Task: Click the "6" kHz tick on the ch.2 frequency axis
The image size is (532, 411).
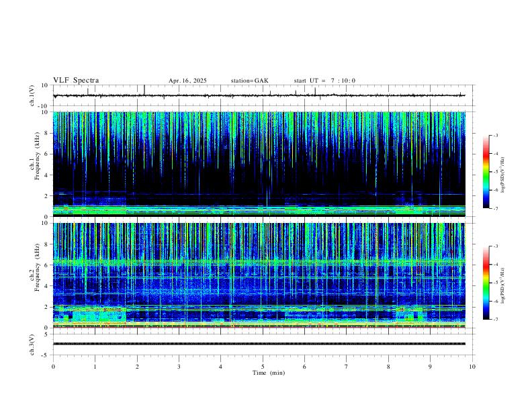Action: (47, 265)
